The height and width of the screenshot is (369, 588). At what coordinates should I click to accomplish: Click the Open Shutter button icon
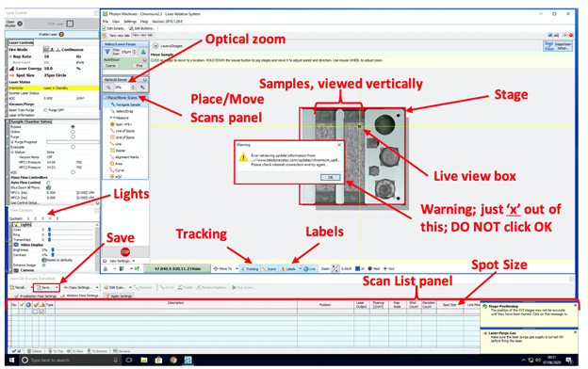tap(20, 24)
